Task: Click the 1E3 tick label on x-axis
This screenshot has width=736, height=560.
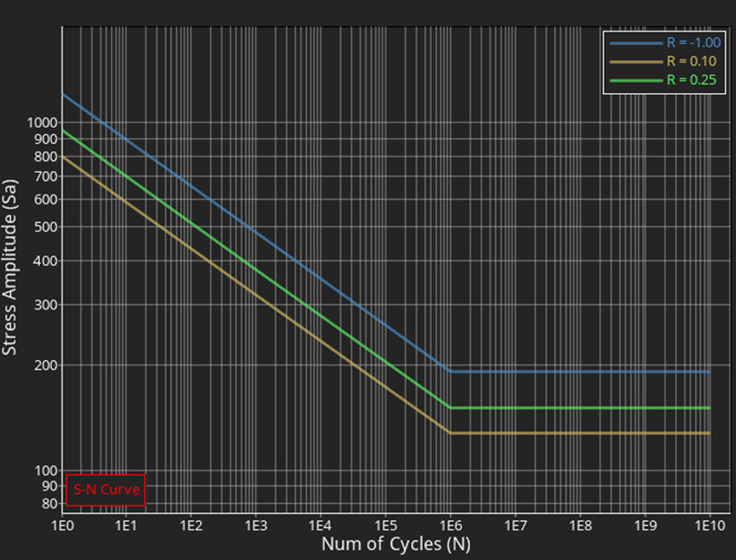Action: (255, 526)
